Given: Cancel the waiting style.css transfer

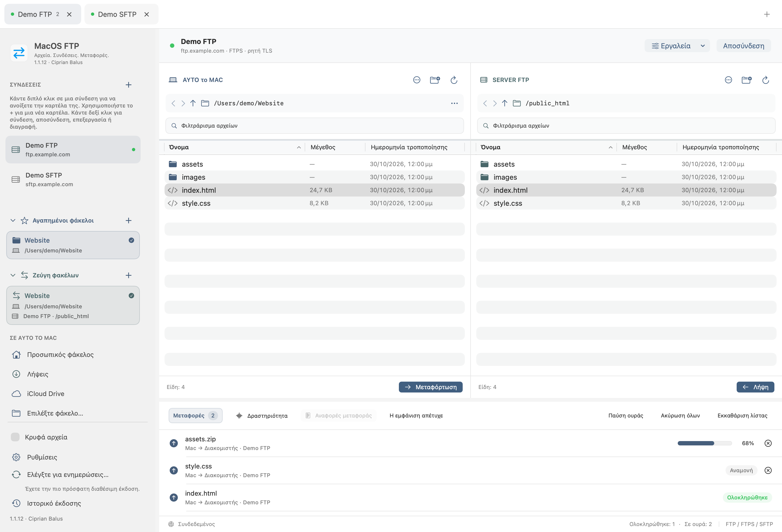Looking at the screenshot, I should click(x=768, y=470).
